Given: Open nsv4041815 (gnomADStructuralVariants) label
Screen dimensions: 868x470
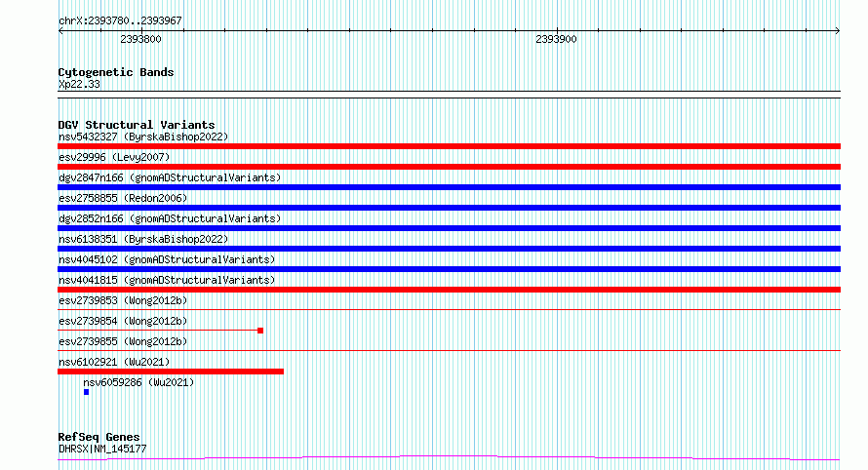Looking at the screenshot, I should [x=167, y=280].
